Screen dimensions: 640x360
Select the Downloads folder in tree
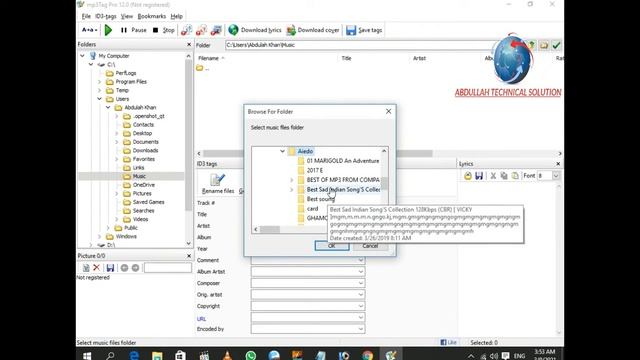[x=145, y=151]
